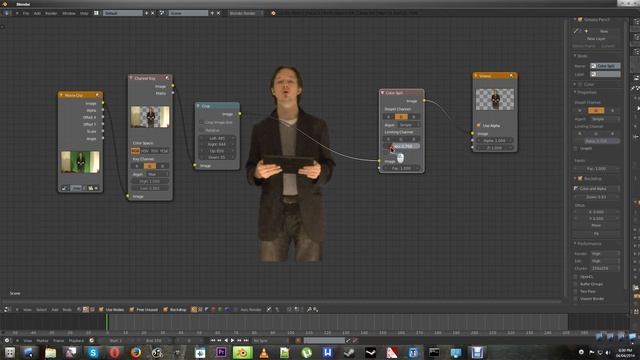Open the File menu

tap(26, 13)
